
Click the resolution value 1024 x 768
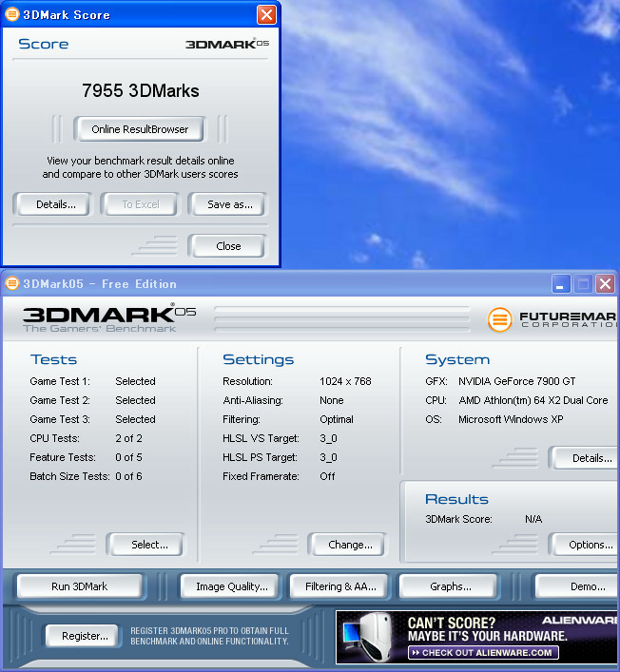[x=345, y=381]
